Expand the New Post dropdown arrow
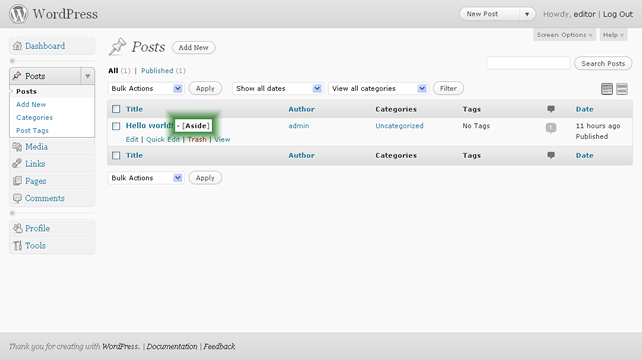 coord(527,14)
